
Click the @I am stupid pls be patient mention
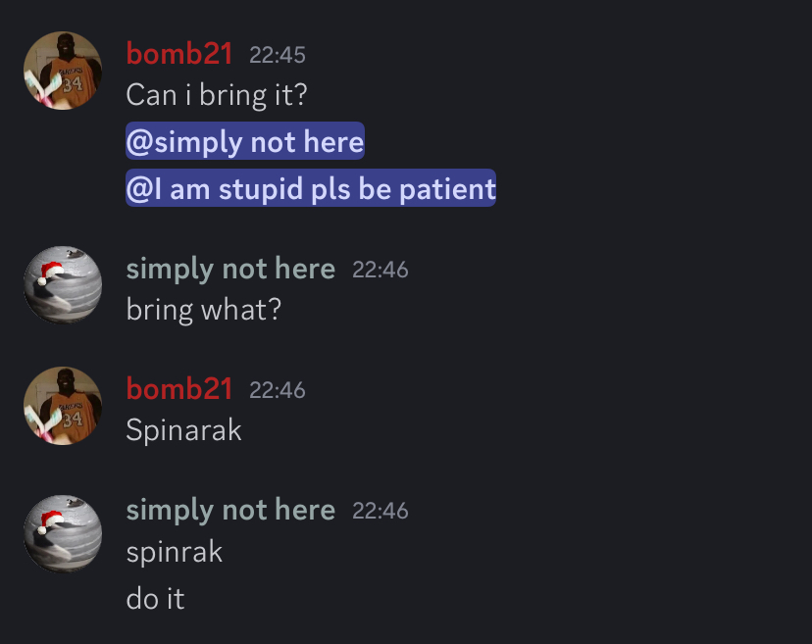tap(311, 188)
